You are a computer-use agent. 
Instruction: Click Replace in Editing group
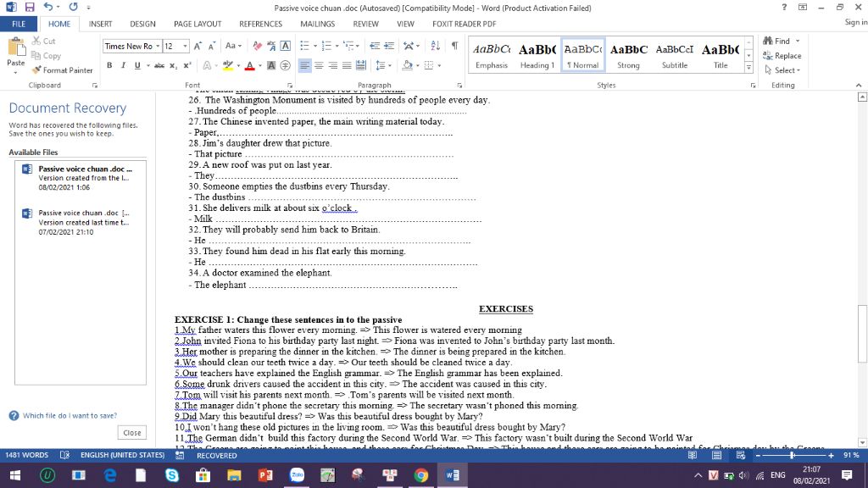tap(782, 56)
